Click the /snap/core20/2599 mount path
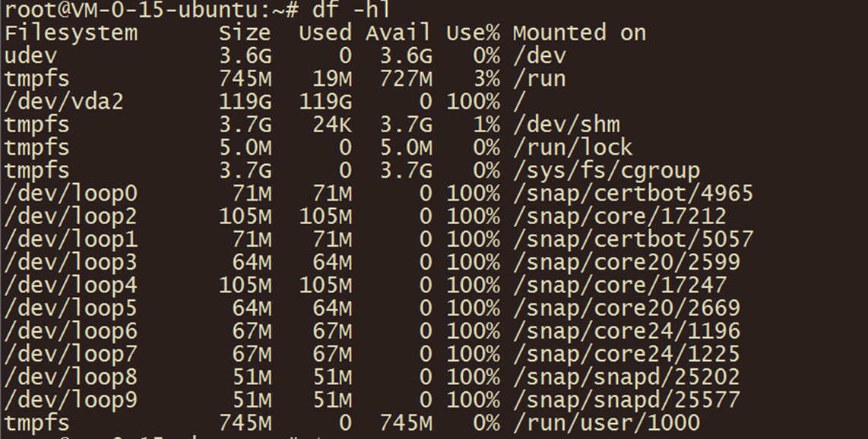The image size is (868, 439). 626,263
